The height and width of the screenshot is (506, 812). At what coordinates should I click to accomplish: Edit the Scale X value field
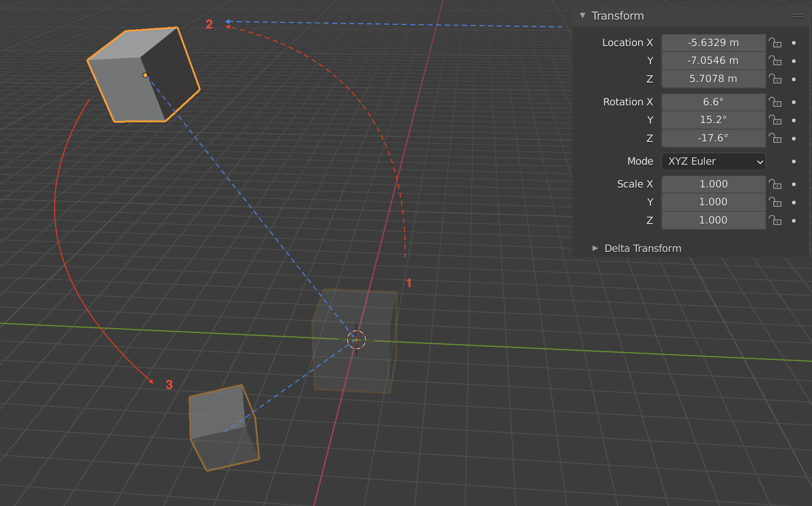713,184
